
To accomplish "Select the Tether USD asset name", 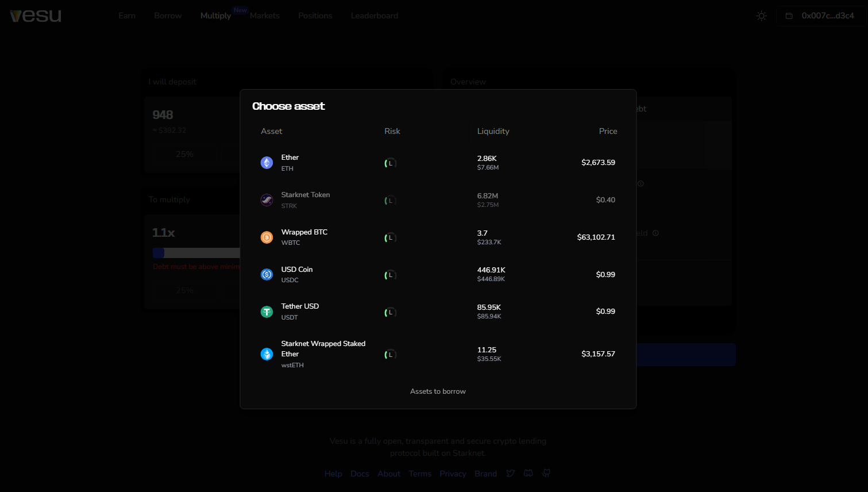I will pyautogui.click(x=300, y=306).
